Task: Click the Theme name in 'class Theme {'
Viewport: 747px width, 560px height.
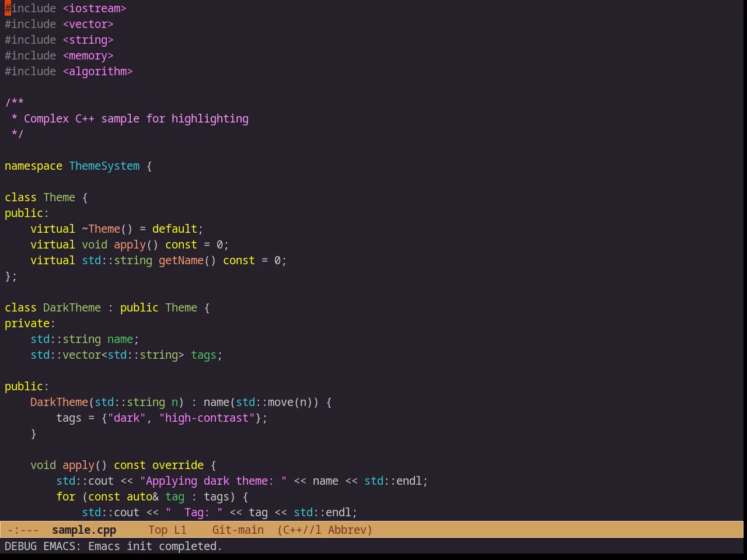Action: [x=59, y=197]
